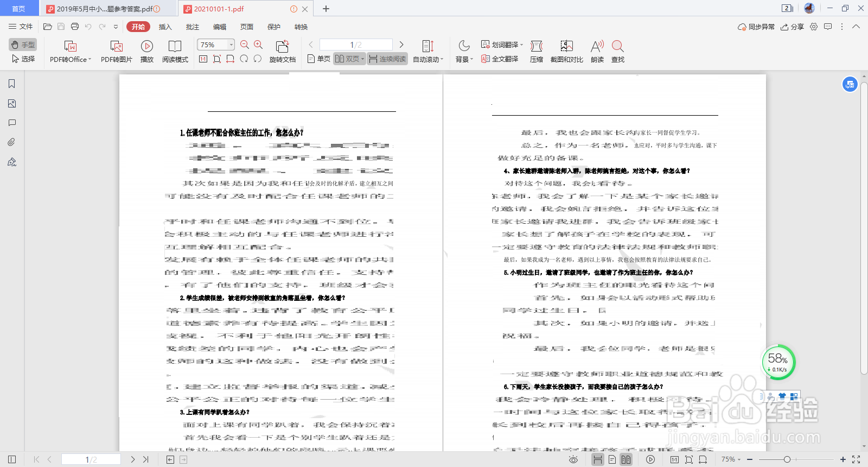868x467 pixels.
Task: Open comments panel in left sidebar
Action: click(12, 123)
